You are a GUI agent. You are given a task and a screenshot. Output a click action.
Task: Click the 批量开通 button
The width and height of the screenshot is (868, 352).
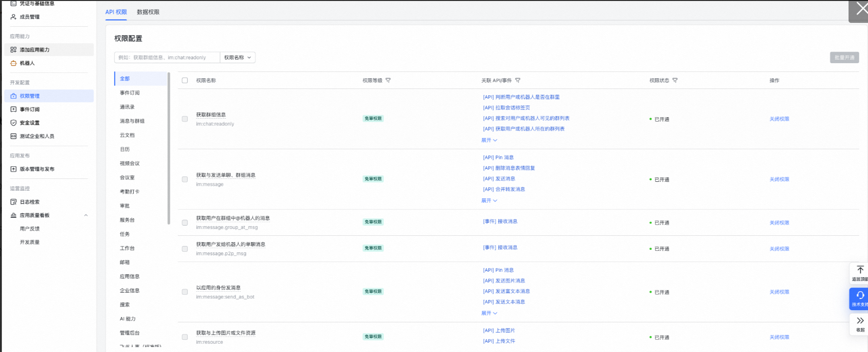[x=845, y=57]
